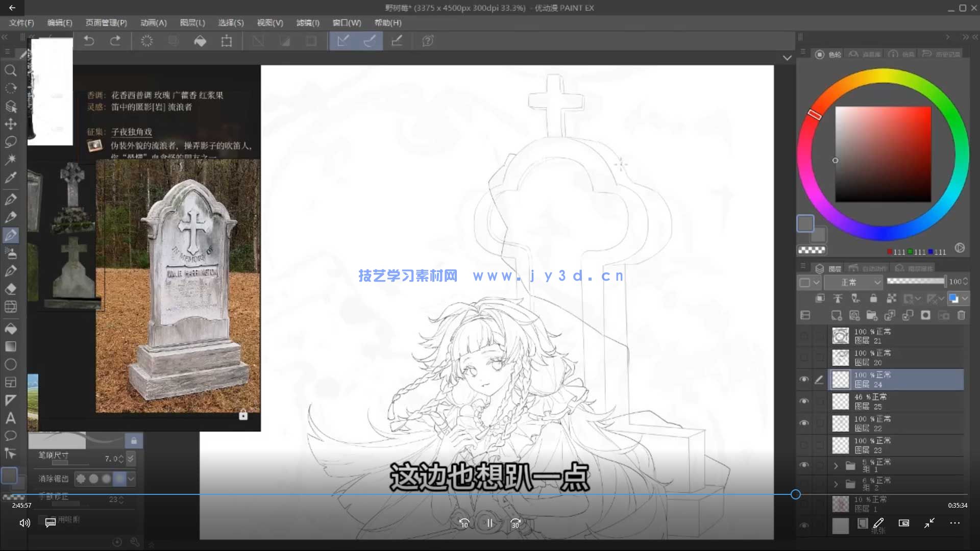The height and width of the screenshot is (551, 980).
Task: Click the Undo arrow in toolbar
Action: click(89, 41)
